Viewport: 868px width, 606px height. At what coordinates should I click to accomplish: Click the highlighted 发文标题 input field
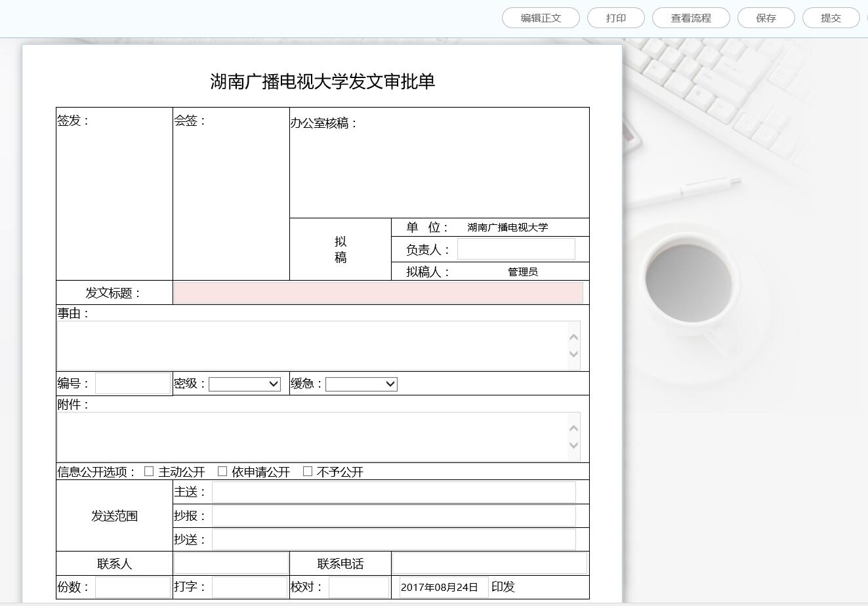[x=378, y=293]
